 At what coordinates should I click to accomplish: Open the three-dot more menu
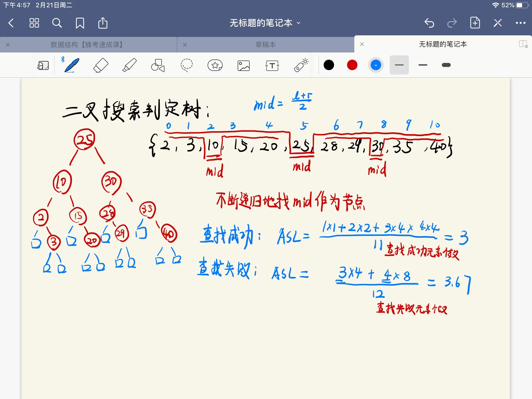pos(521,23)
